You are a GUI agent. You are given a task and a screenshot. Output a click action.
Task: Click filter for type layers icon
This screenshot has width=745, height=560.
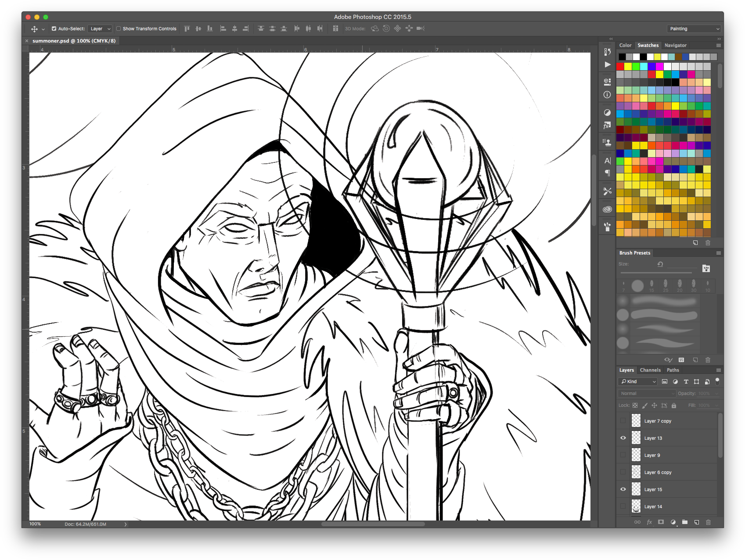click(686, 382)
